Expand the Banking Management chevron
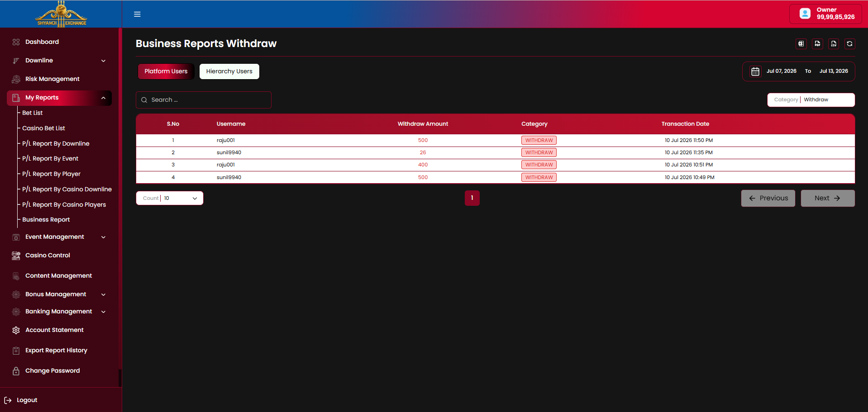This screenshot has height=412, width=868. click(103, 312)
